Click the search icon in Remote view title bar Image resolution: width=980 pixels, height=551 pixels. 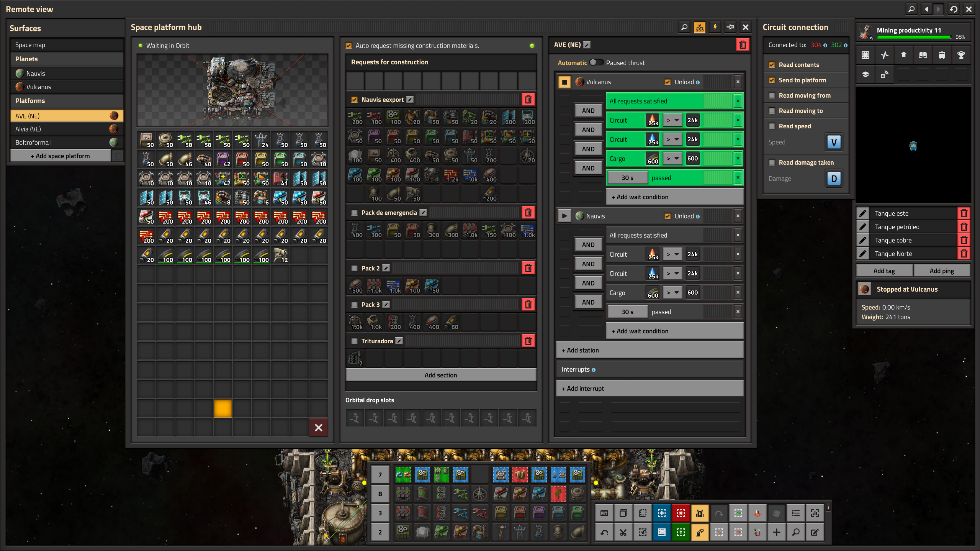[911, 9]
